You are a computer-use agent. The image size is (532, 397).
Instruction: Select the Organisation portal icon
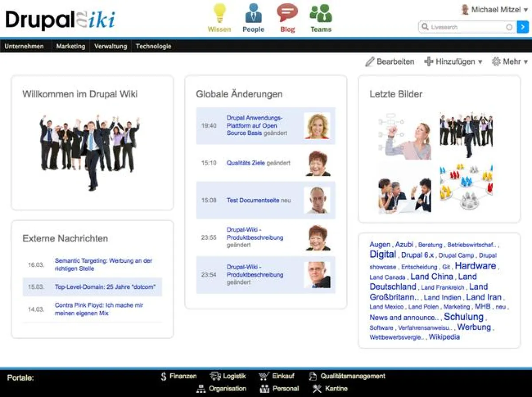click(x=201, y=389)
